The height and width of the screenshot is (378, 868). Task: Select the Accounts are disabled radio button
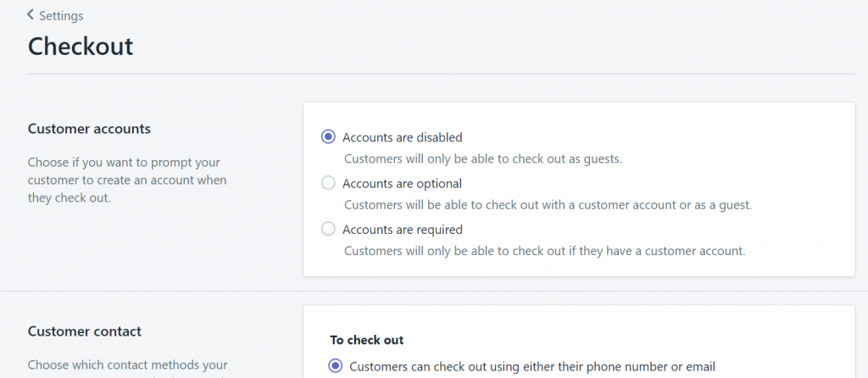click(328, 136)
